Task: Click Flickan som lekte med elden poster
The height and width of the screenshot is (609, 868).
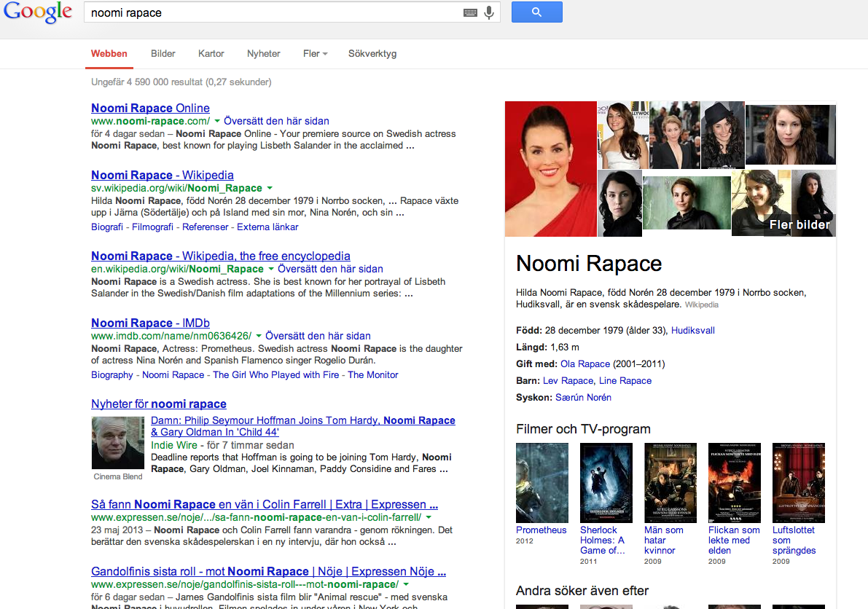Action: click(735, 483)
